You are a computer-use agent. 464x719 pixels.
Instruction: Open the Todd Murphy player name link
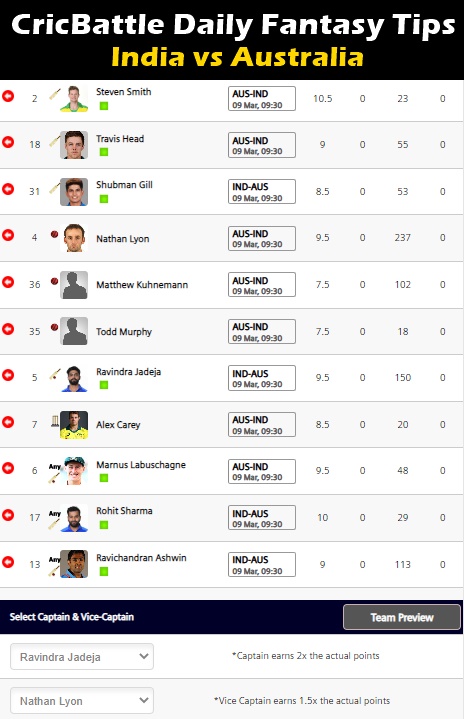(124, 332)
